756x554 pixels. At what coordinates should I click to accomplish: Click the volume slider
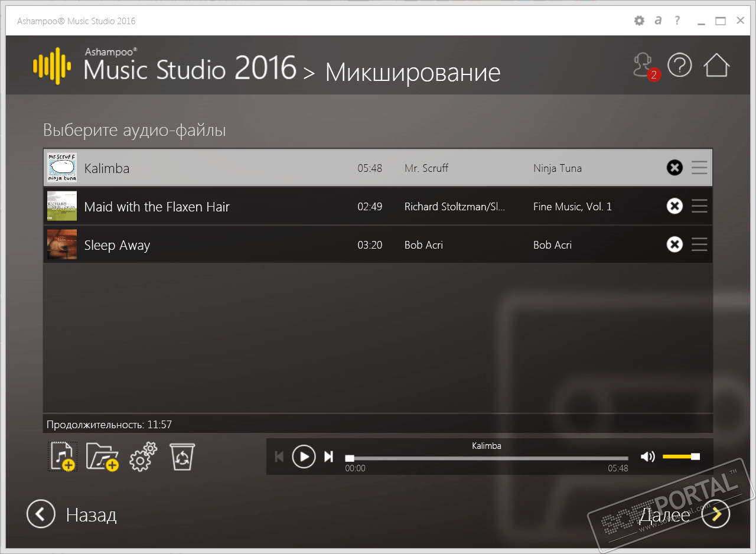click(681, 457)
